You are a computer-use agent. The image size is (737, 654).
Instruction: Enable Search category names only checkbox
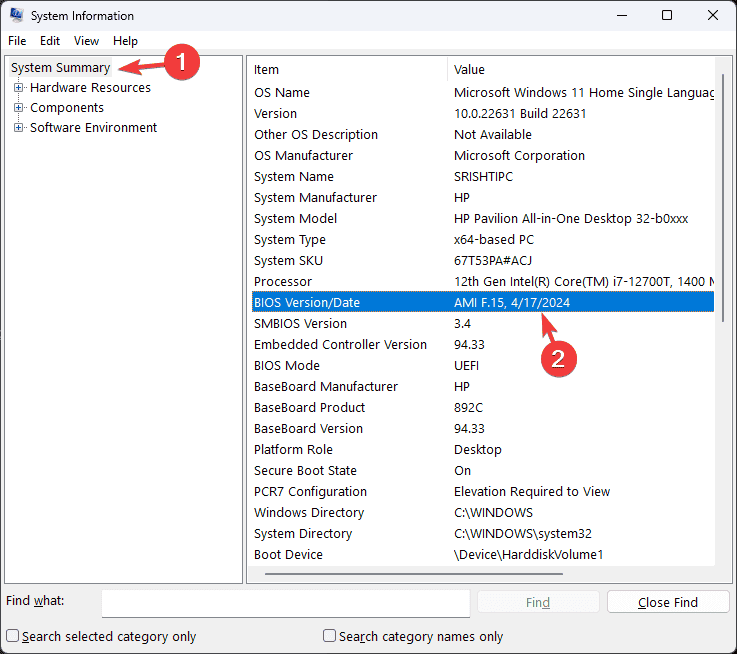pos(329,636)
